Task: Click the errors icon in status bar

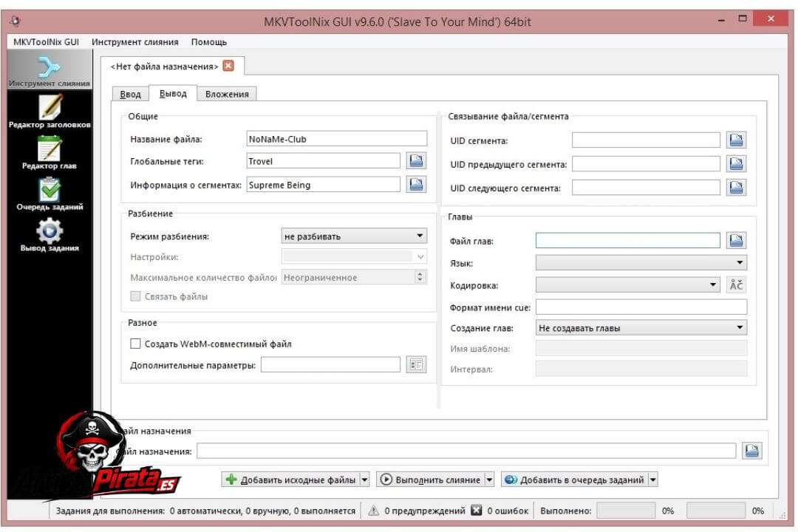Action: 477,510
